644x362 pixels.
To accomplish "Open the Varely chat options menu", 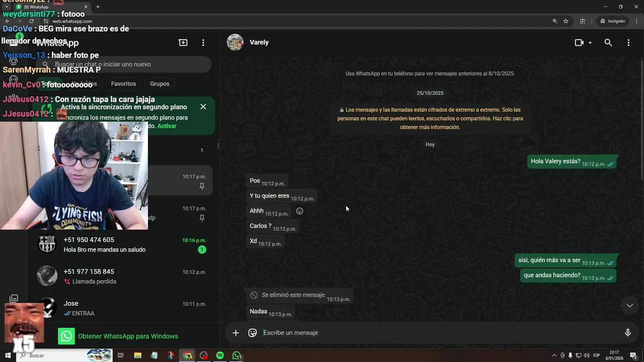I will tap(628, 43).
